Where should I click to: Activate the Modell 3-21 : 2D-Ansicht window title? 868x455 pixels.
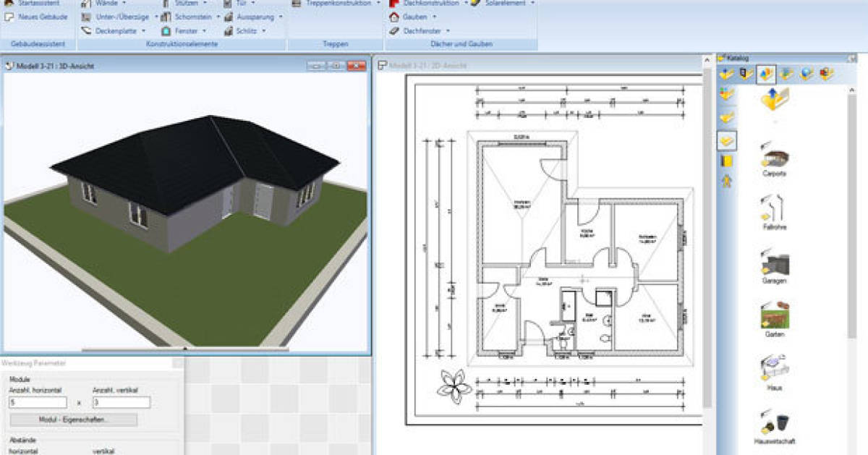click(427, 66)
